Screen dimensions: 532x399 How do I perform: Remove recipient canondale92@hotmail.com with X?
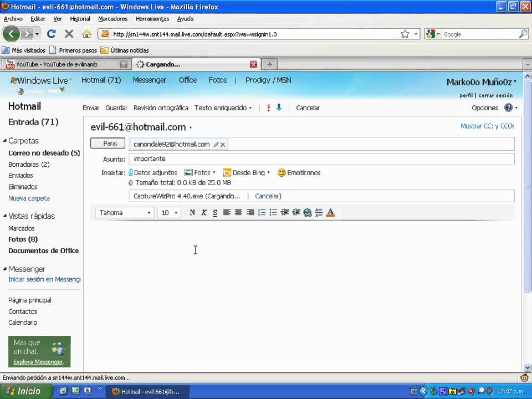[x=223, y=145]
